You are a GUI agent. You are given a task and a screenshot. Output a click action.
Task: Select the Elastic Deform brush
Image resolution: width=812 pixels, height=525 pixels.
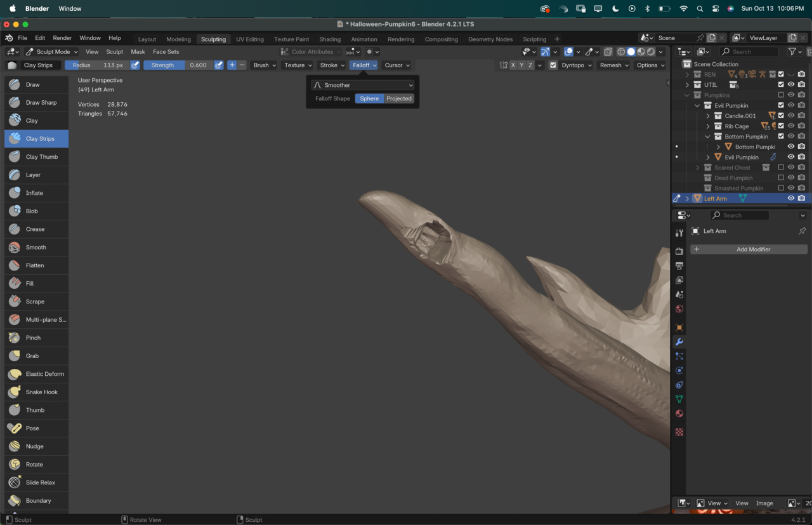click(37, 374)
